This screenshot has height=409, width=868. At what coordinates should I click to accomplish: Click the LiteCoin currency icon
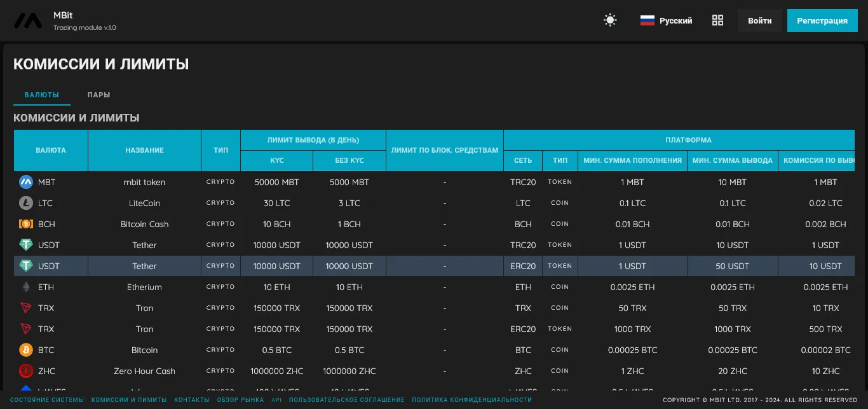coord(26,203)
